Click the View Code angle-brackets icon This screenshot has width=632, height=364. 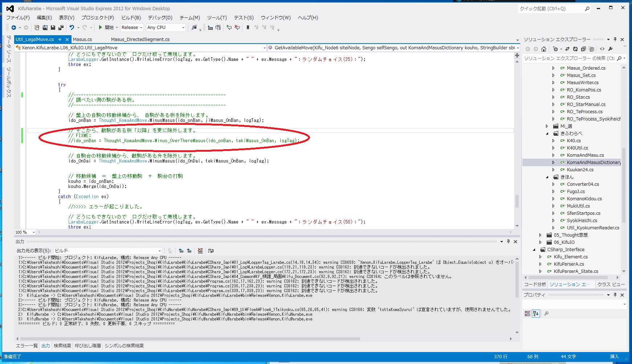[x=602, y=49]
